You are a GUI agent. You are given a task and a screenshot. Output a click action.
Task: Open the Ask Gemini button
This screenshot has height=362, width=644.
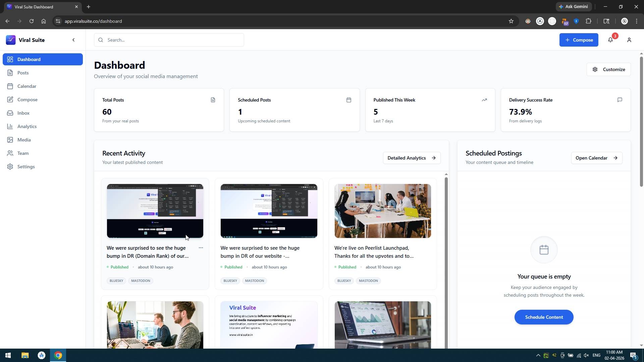pos(574,7)
